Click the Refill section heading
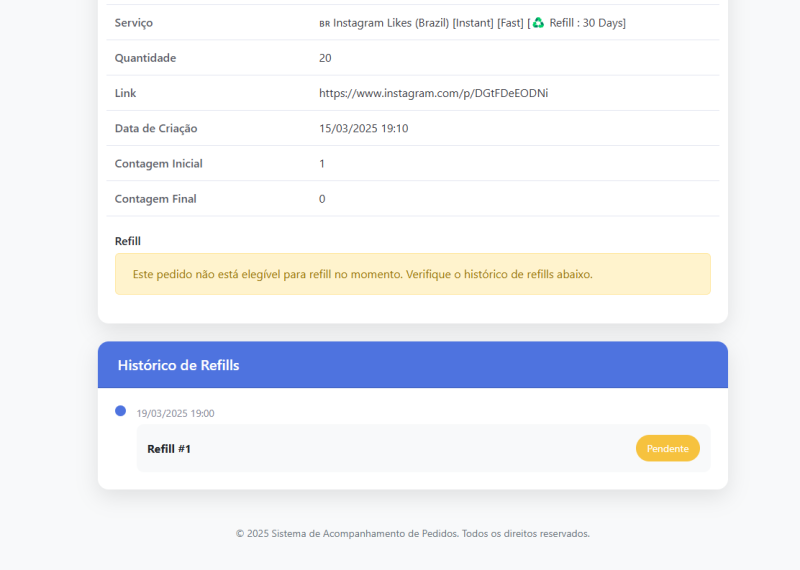 (x=128, y=241)
